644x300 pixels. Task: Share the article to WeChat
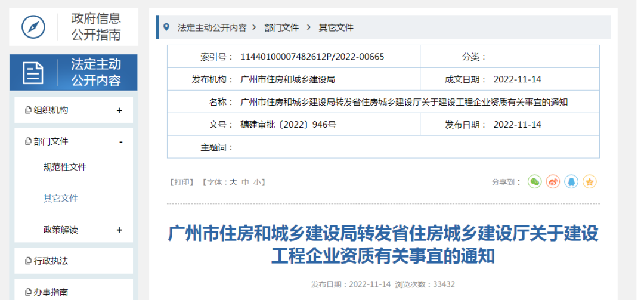pyautogui.click(x=534, y=182)
